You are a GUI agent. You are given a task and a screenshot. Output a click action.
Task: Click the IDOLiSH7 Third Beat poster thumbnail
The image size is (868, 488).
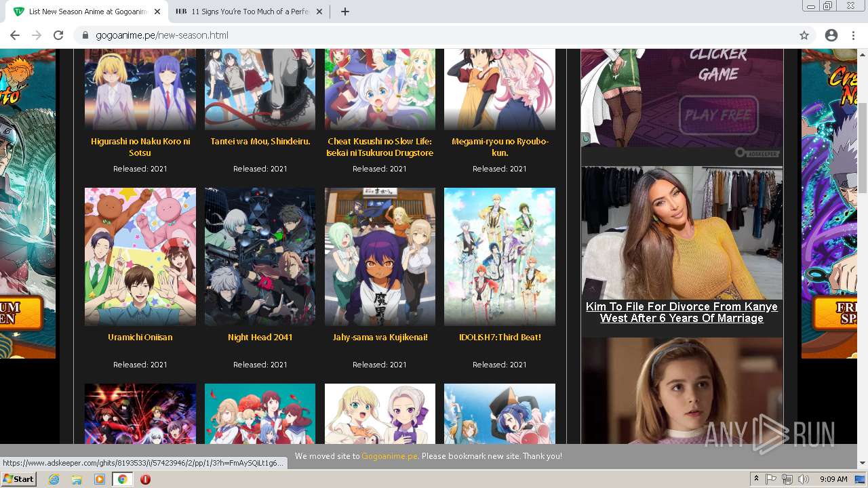coord(500,257)
